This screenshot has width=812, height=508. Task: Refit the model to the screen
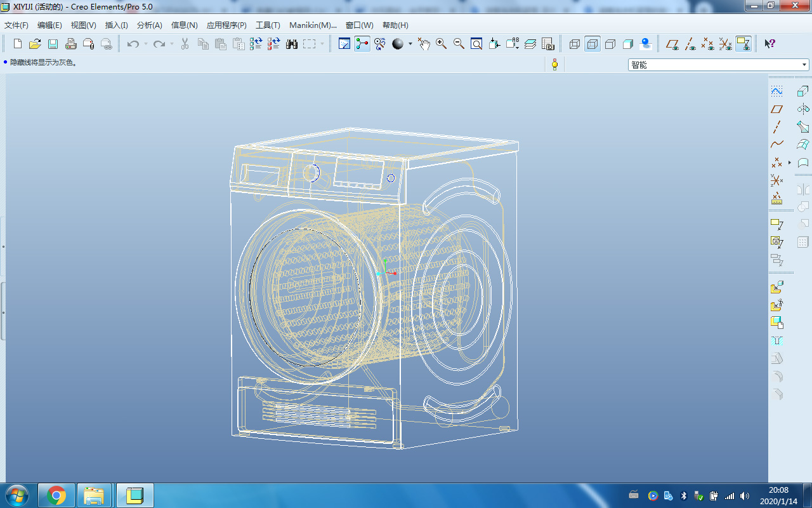476,44
